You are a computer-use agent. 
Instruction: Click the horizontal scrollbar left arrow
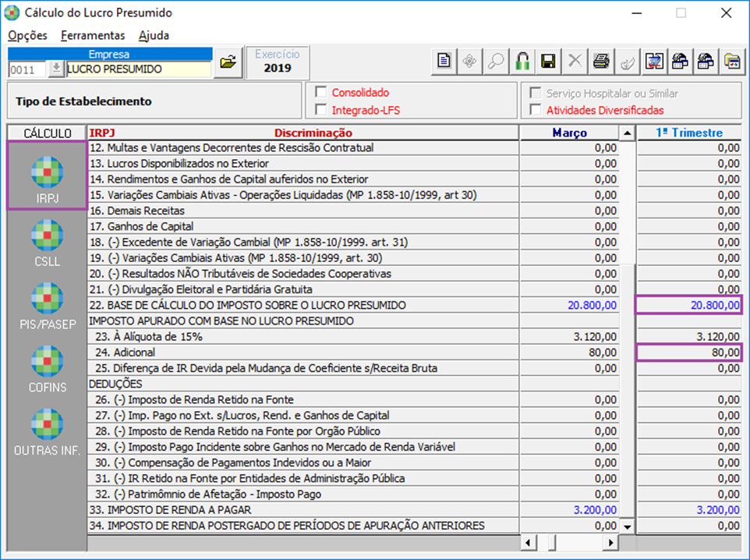click(x=528, y=543)
